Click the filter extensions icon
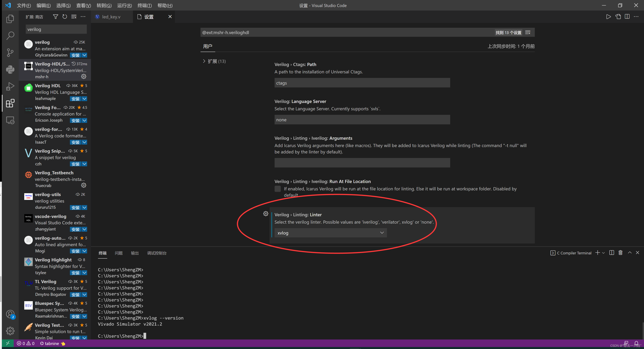 (56, 17)
